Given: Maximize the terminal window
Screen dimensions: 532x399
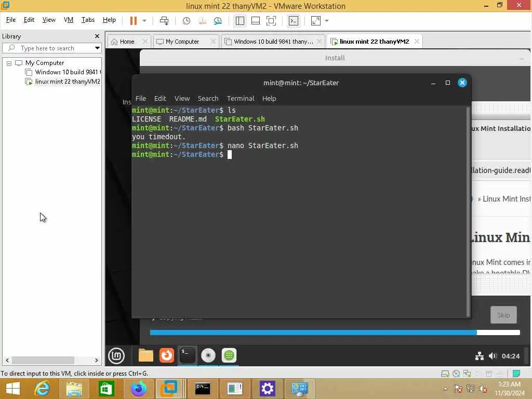Looking at the screenshot, I should [x=447, y=83].
